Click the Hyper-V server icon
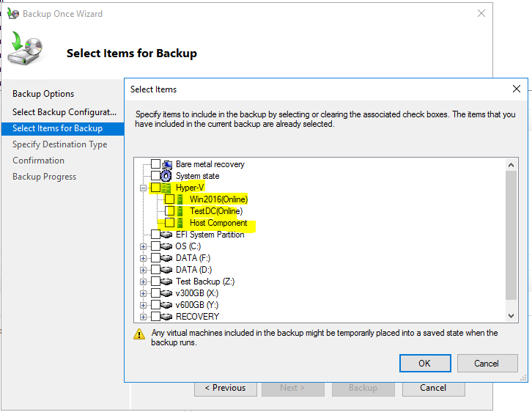The height and width of the screenshot is (412, 532). tap(166, 188)
